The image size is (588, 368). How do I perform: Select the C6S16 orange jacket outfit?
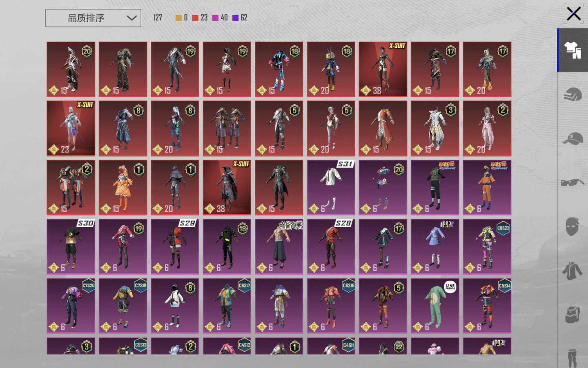coord(331,306)
